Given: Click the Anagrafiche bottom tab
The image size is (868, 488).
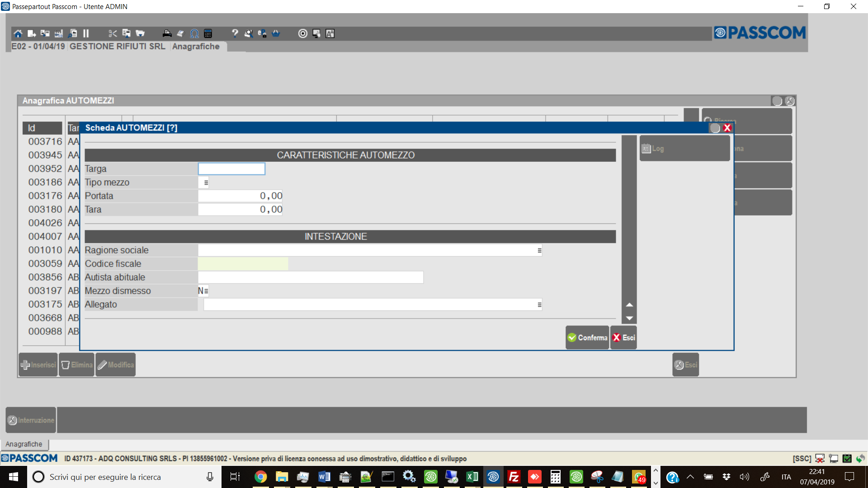Looking at the screenshot, I should (x=24, y=444).
